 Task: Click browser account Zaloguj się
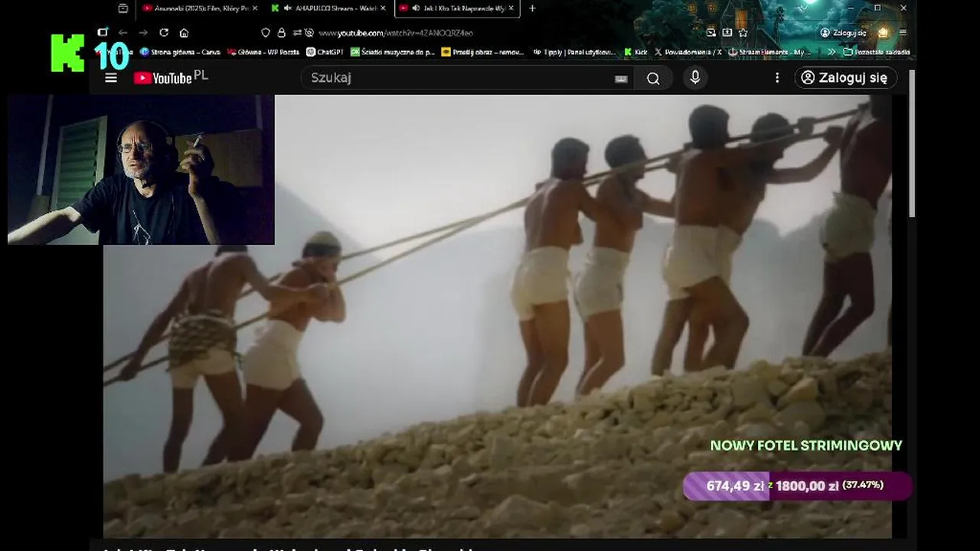[843, 33]
